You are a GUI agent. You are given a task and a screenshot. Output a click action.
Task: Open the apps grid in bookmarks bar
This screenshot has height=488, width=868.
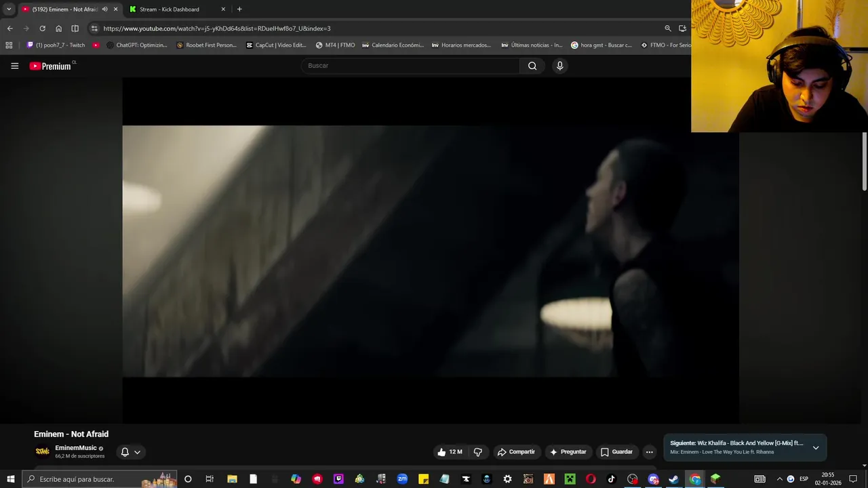click(9, 45)
